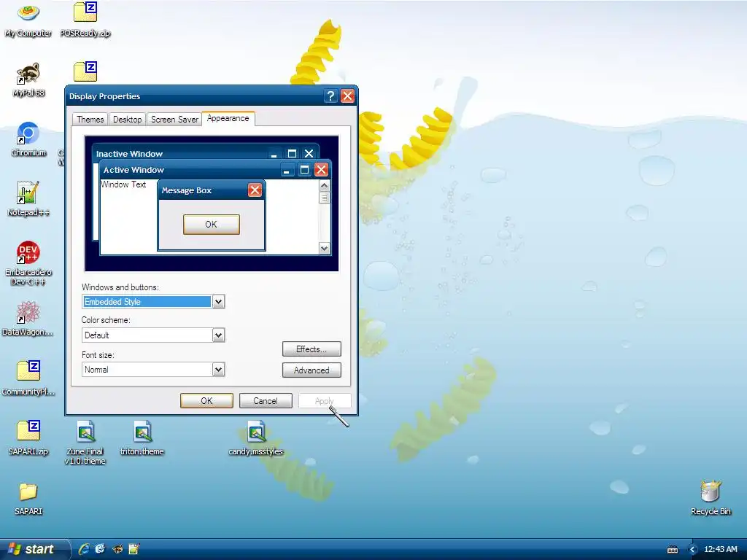
Task: Click the preview Message Box OK button
Action: pyautogui.click(x=211, y=225)
